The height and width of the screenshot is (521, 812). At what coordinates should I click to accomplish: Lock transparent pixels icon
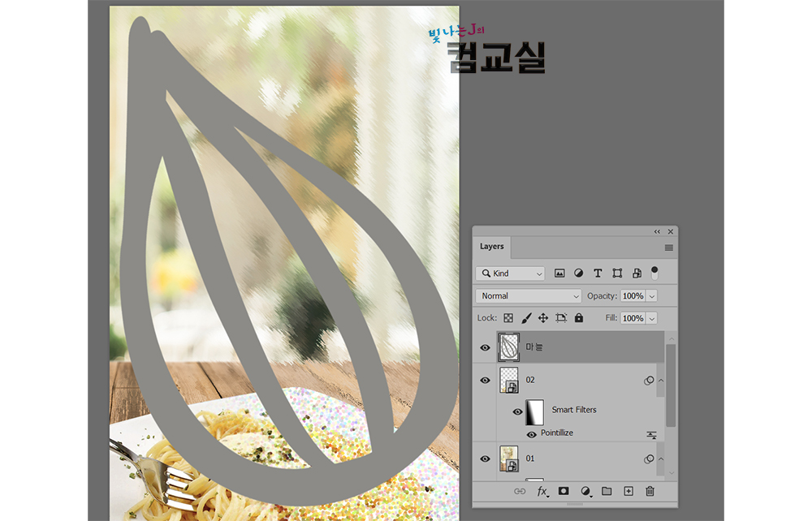508,318
